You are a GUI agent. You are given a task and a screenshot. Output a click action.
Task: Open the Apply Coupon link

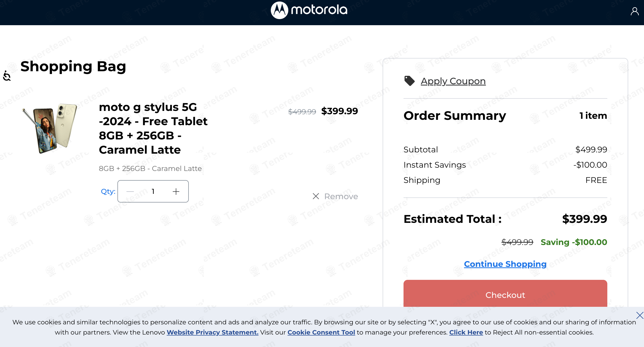pos(453,81)
